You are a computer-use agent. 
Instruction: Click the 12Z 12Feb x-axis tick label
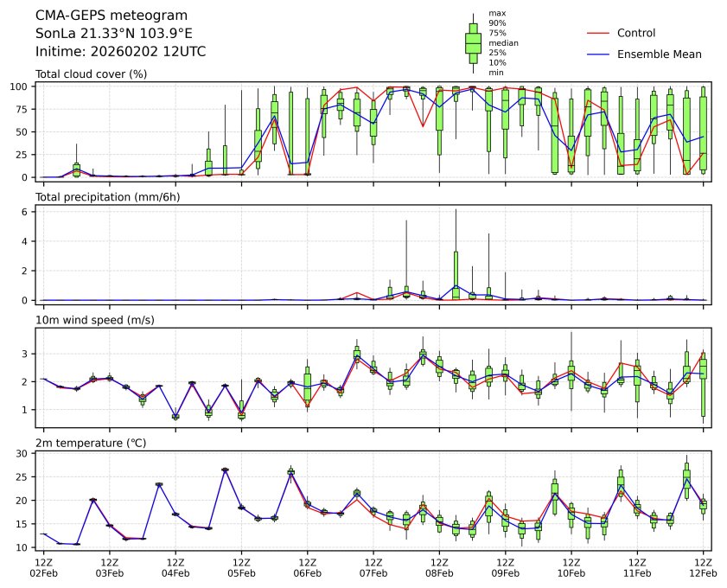(703, 567)
